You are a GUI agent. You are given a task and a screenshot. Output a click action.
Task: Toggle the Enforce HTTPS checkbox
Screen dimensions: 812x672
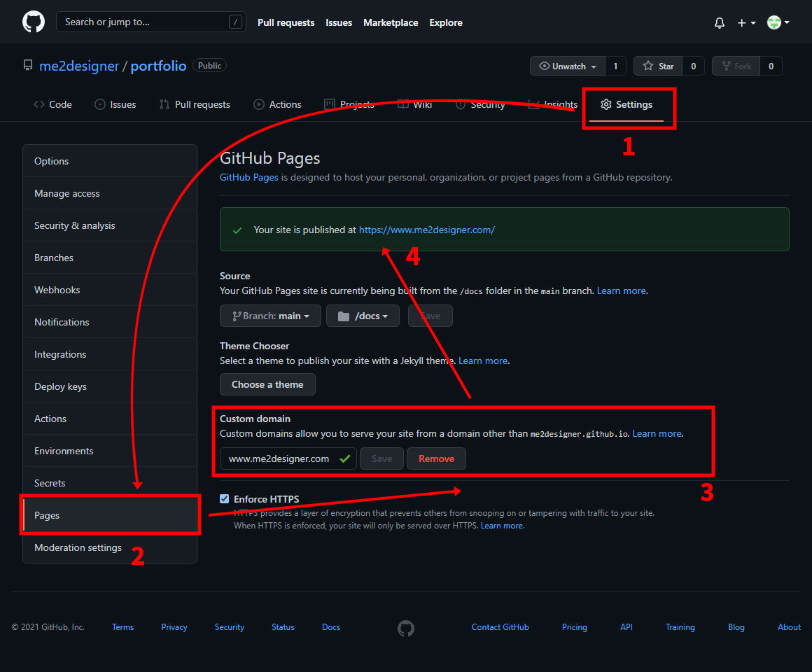[x=224, y=498]
